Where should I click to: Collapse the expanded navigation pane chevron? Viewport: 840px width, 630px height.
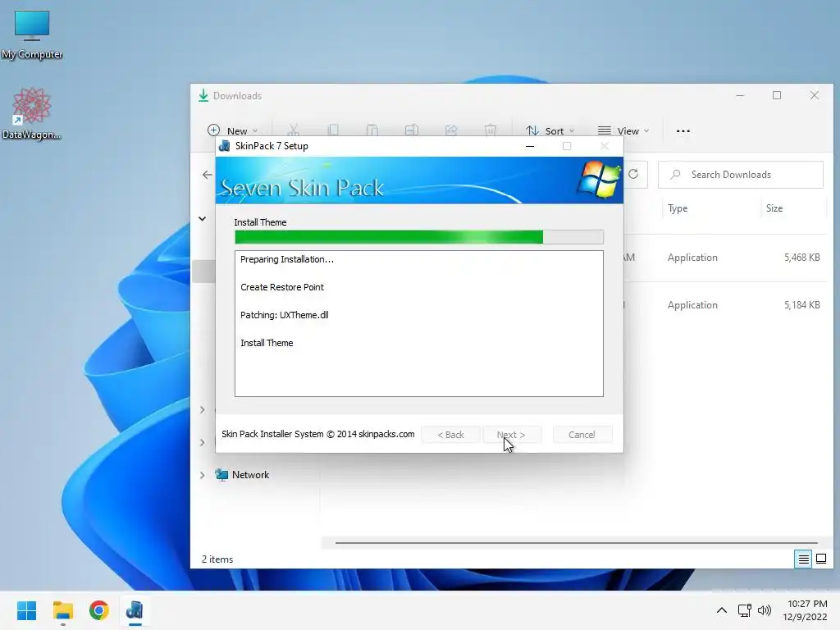pyautogui.click(x=202, y=218)
